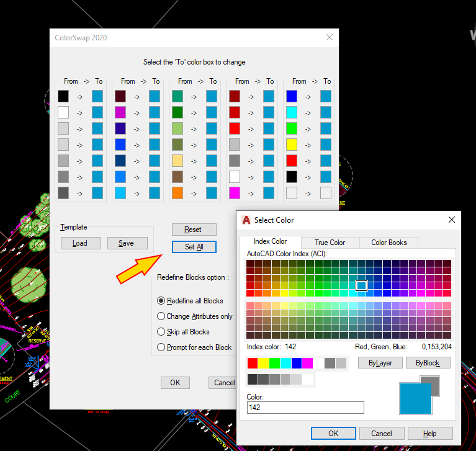The width and height of the screenshot is (476, 451).
Task: Pick the green standard color swatch
Action: (x=274, y=363)
